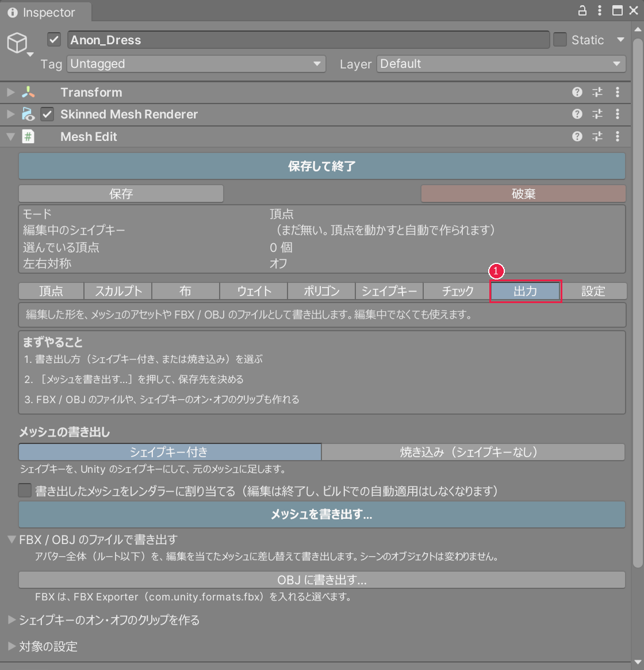Switch to the スカルプト tab
Screen dimensions: 644x670
(x=118, y=291)
